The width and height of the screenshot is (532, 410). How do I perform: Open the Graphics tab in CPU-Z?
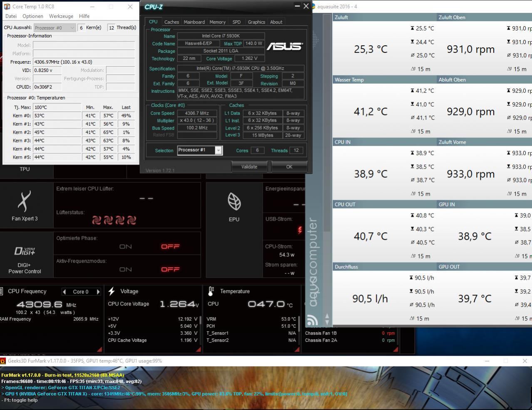[x=256, y=22]
